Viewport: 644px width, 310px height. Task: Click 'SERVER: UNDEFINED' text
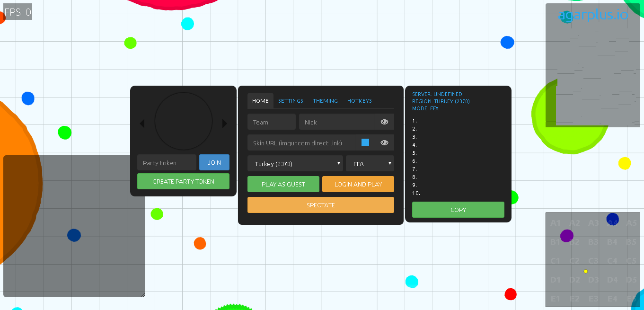(437, 94)
